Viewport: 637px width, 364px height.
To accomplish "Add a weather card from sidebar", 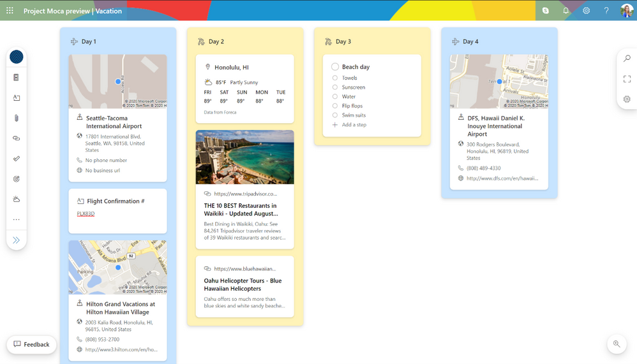I will (16, 199).
